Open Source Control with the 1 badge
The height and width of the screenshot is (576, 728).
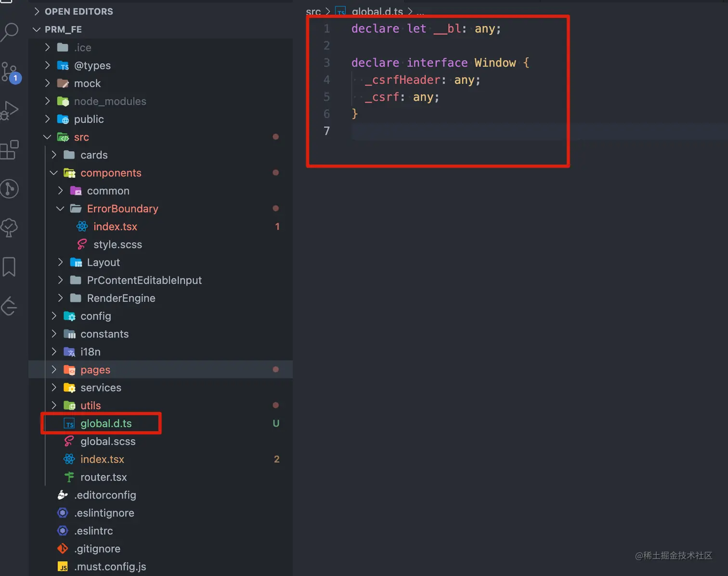pyautogui.click(x=11, y=72)
